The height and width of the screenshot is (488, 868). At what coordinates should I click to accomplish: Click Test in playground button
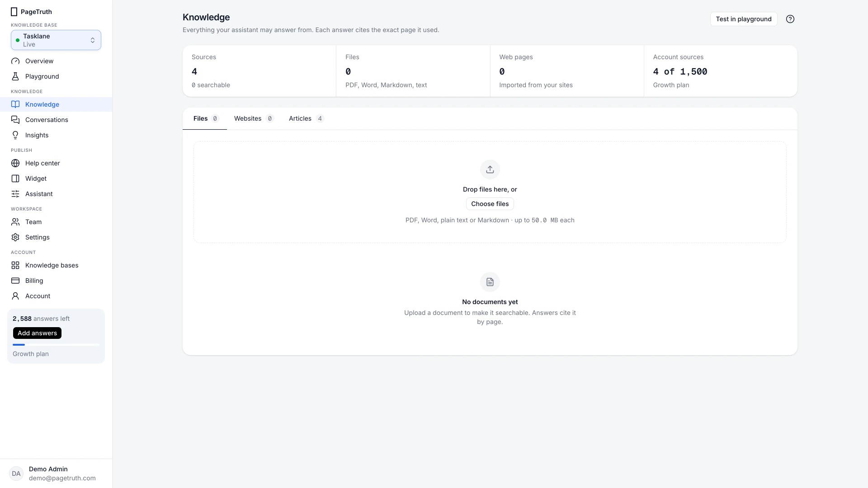pos(744,19)
